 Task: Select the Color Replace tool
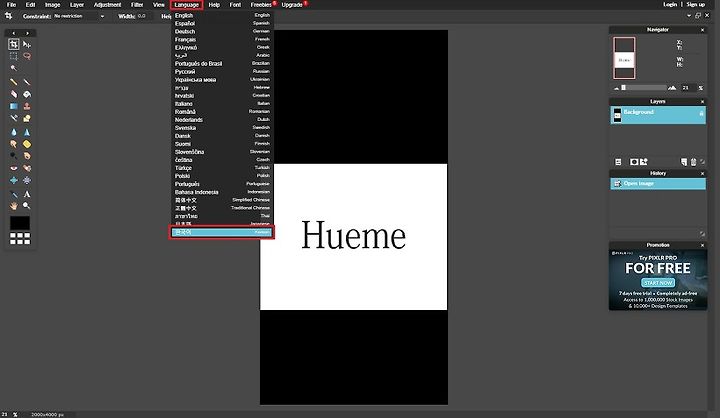tap(13, 118)
